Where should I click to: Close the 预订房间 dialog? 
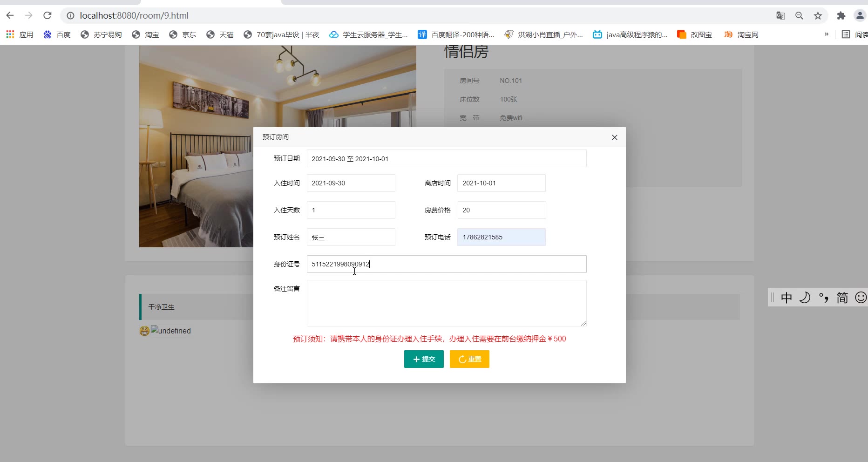(x=615, y=137)
